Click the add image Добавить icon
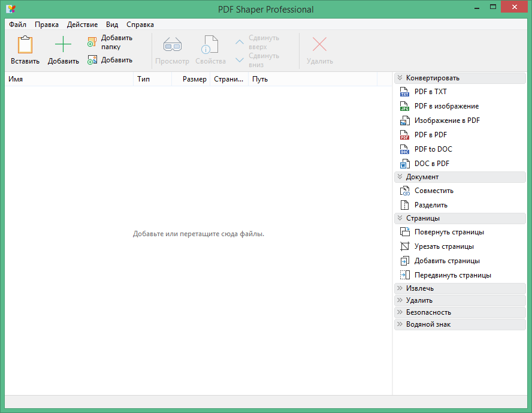Image resolution: width=532 pixels, height=413 pixels. (x=92, y=60)
